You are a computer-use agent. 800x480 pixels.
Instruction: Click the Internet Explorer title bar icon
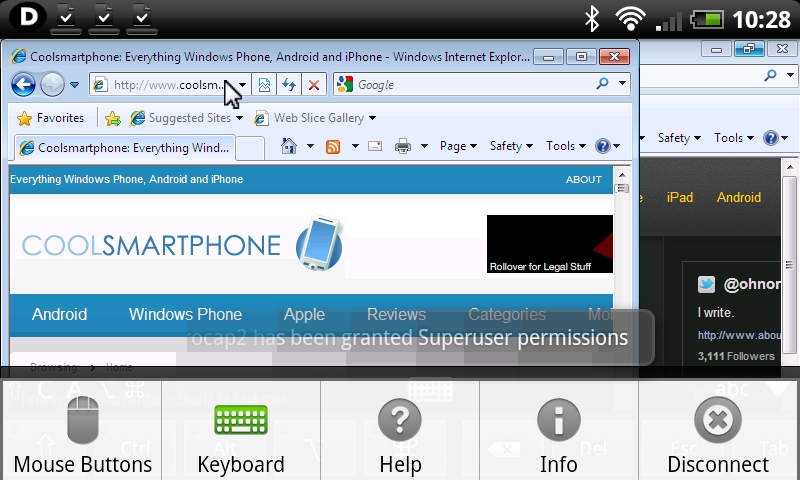[x=19, y=56]
